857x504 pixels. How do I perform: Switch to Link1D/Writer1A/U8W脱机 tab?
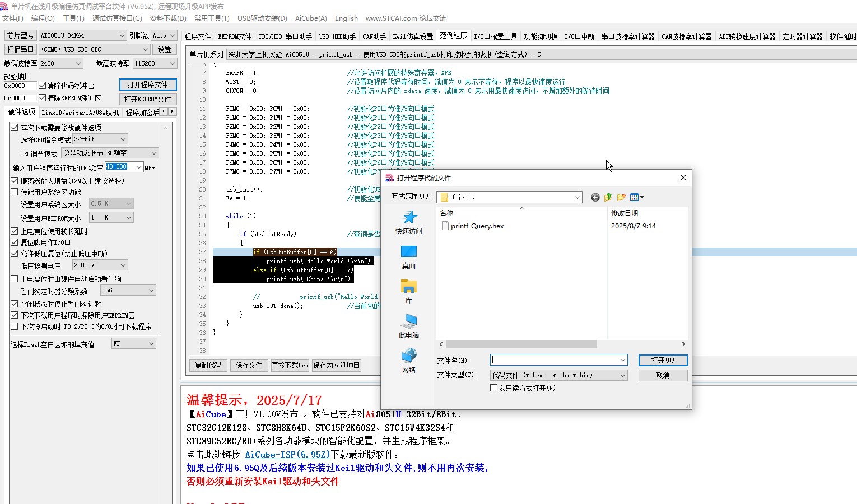80,113
